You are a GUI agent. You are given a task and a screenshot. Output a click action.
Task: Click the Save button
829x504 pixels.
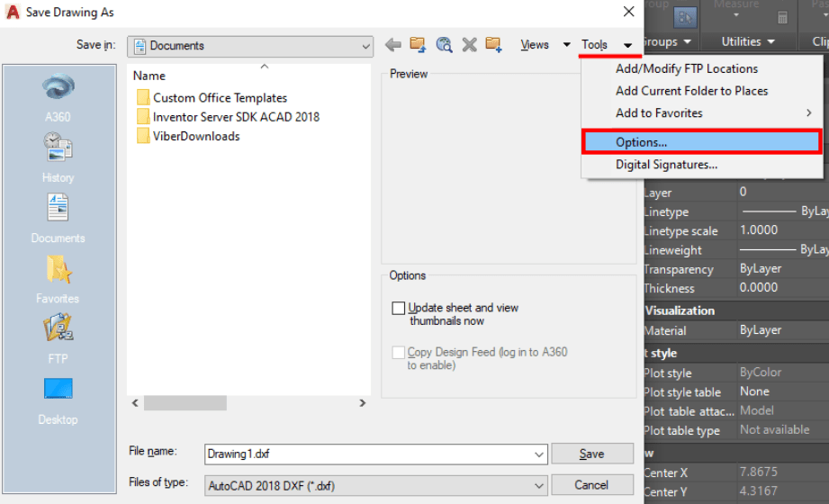[x=592, y=454]
